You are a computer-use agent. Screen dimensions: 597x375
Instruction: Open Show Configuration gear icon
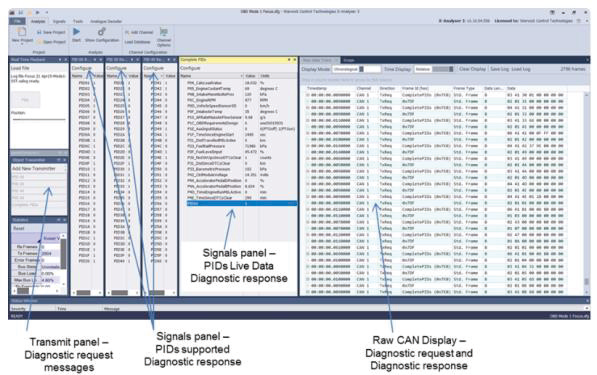(x=102, y=32)
